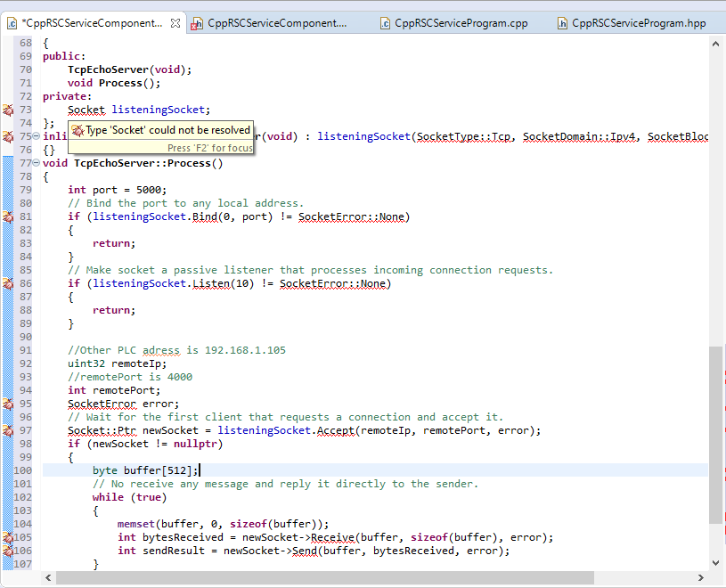The height and width of the screenshot is (588, 726).
Task: Close the active CppRSCServiceComponent editor tab
Action: coord(175,23)
